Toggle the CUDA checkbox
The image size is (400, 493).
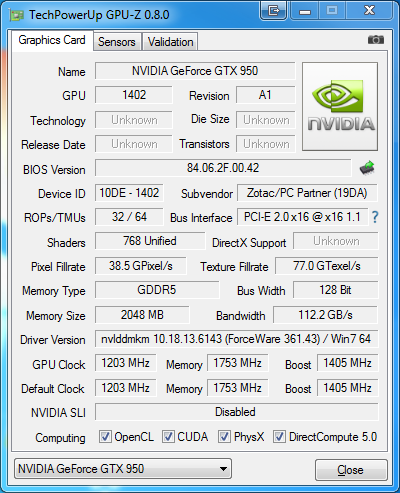168,436
